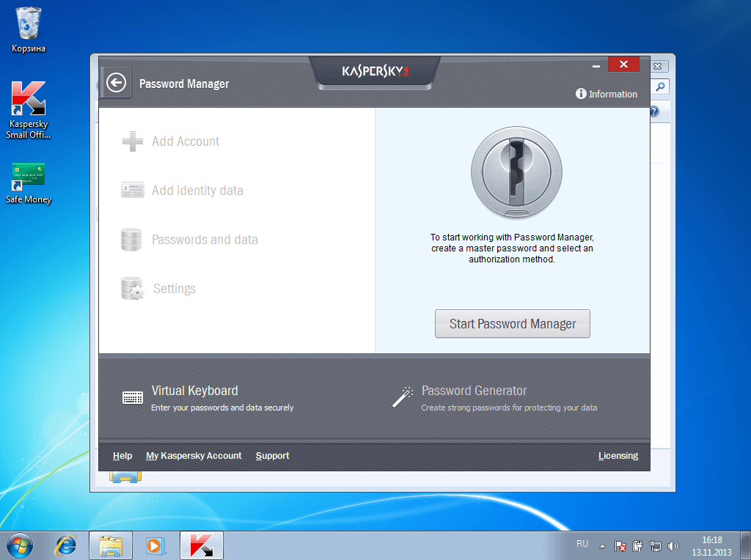This screenshot has width=751, height=560.
Task: Click the Add identity data card icon
Action: (133, 190)
